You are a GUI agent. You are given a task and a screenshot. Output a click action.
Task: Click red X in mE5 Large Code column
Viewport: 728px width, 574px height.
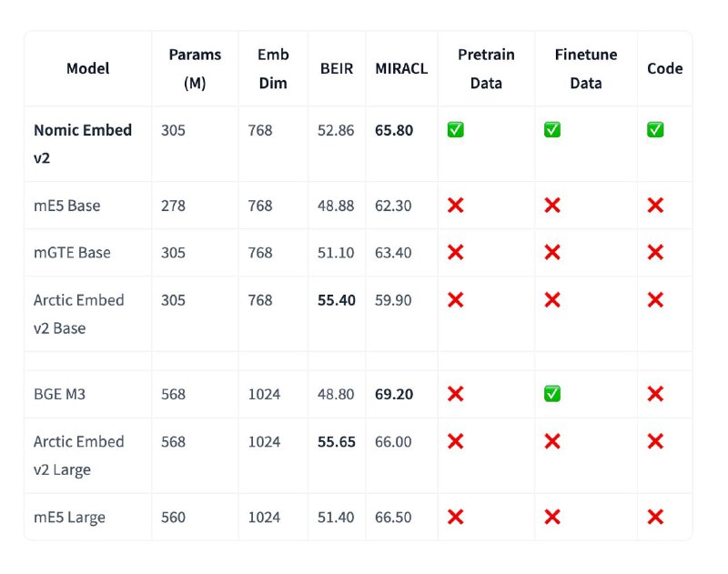point(655,517)
